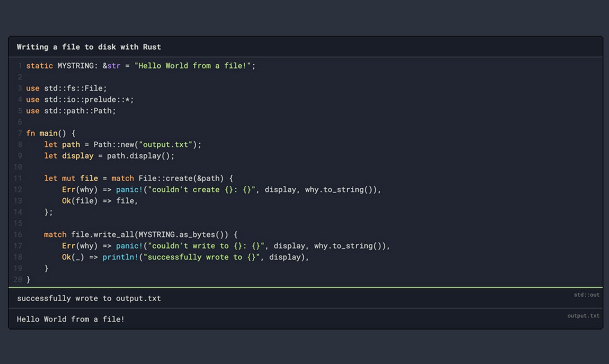This screenshot has height=364, width=609.
Task: Click the string "Hello World from a file!" on line 1
Action: click(193, 66)
